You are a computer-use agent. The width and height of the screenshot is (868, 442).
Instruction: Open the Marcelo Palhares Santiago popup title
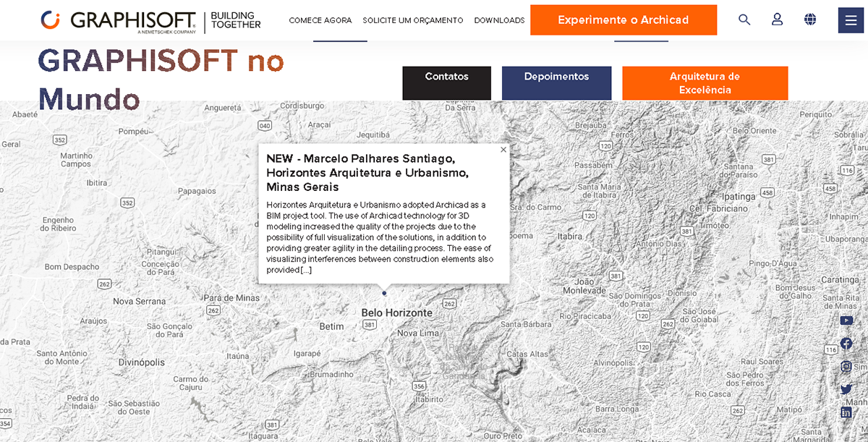click(367, 173)
